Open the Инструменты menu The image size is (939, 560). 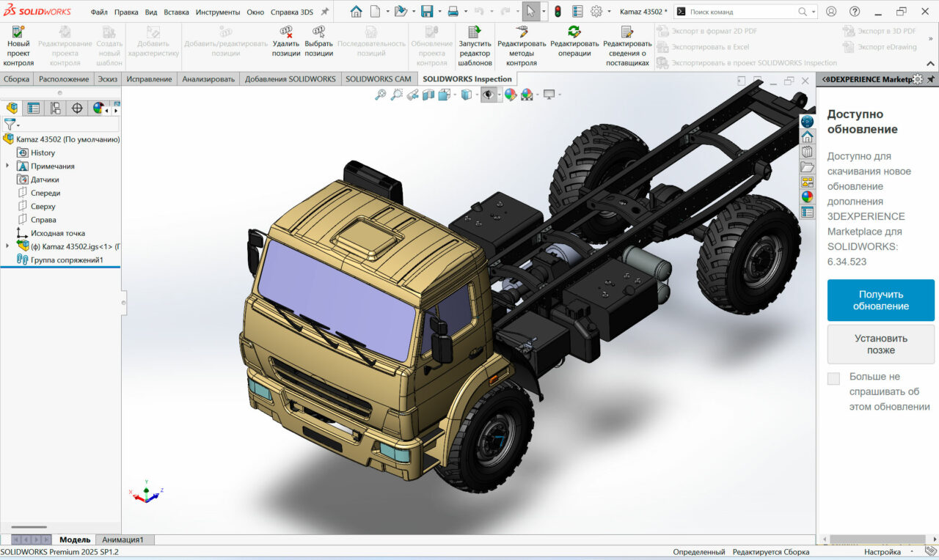coord(217,12)
